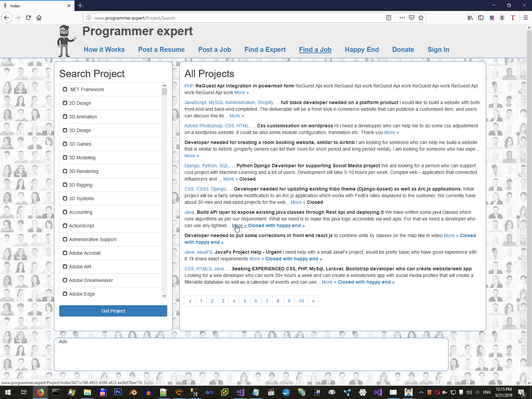Open the volume control in the tray
Screen dimensions: 532x399
click(469, 392)
